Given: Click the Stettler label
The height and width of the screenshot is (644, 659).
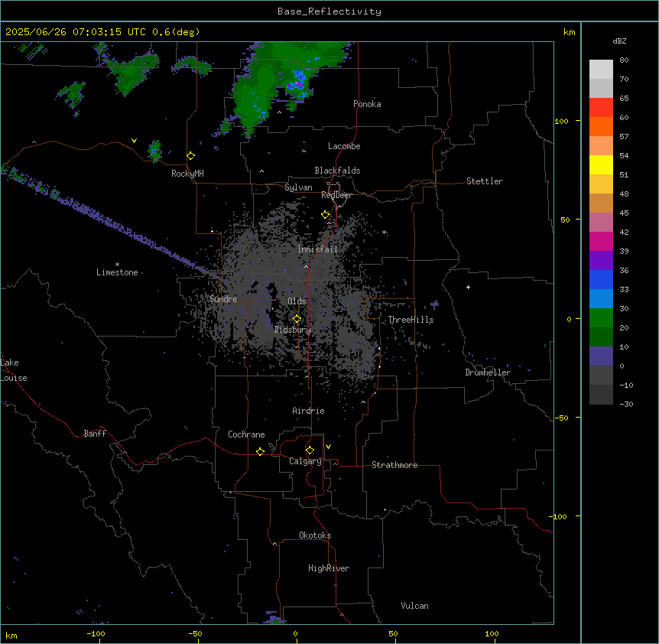Looking at the screenshot, I should (485, 181).
